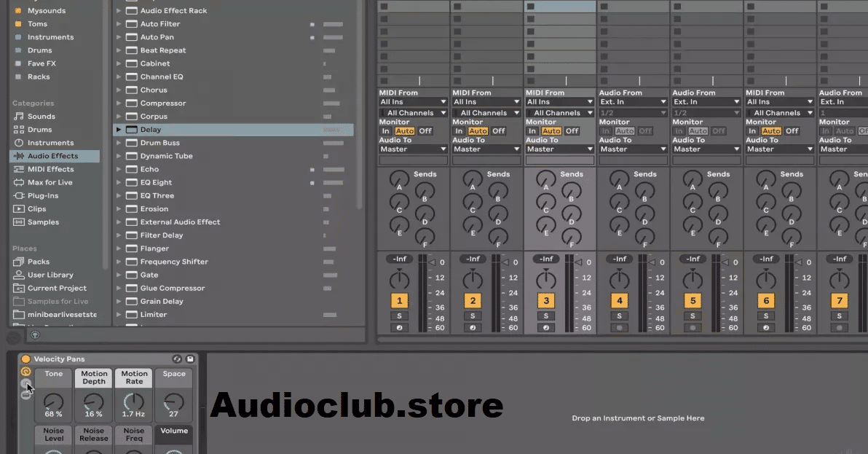Toggle track 7 activator button
868x454 pixels.
(x=839, y=301)
